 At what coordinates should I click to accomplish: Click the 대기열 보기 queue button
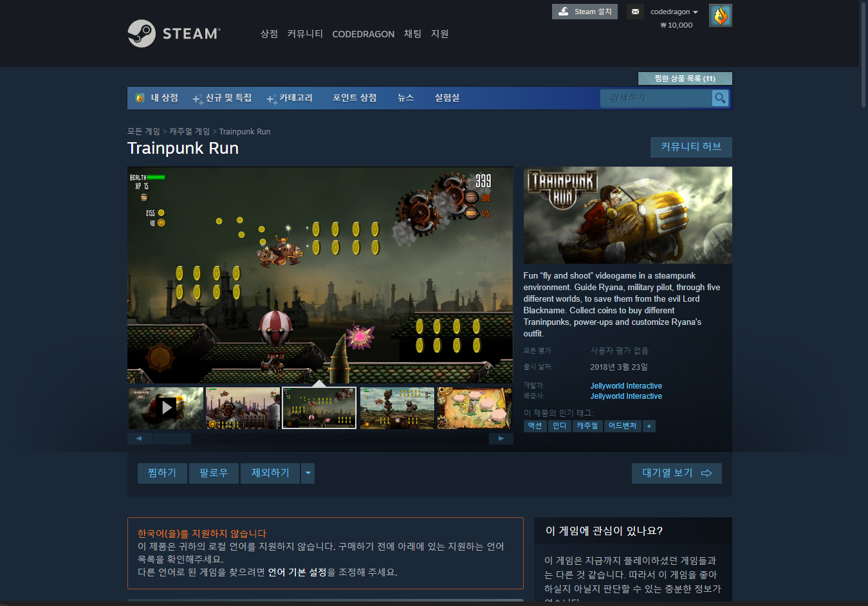[677, 473]
